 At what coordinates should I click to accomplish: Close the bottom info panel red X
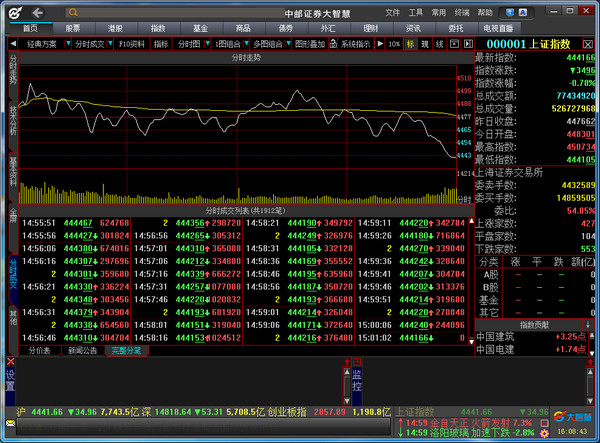[10, 362]
